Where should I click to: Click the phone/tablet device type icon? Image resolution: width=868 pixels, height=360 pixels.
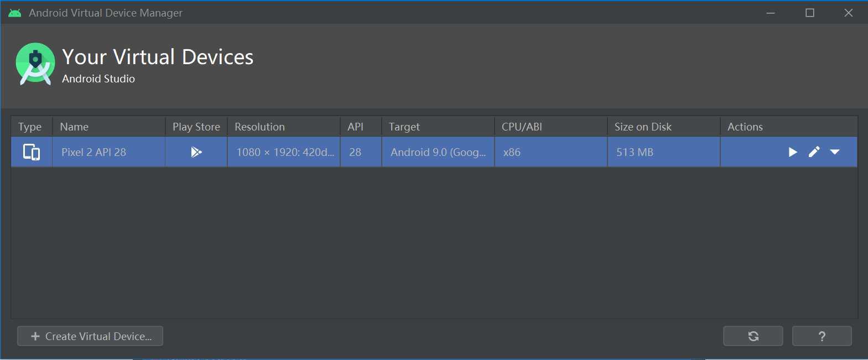tap(32, 152)
